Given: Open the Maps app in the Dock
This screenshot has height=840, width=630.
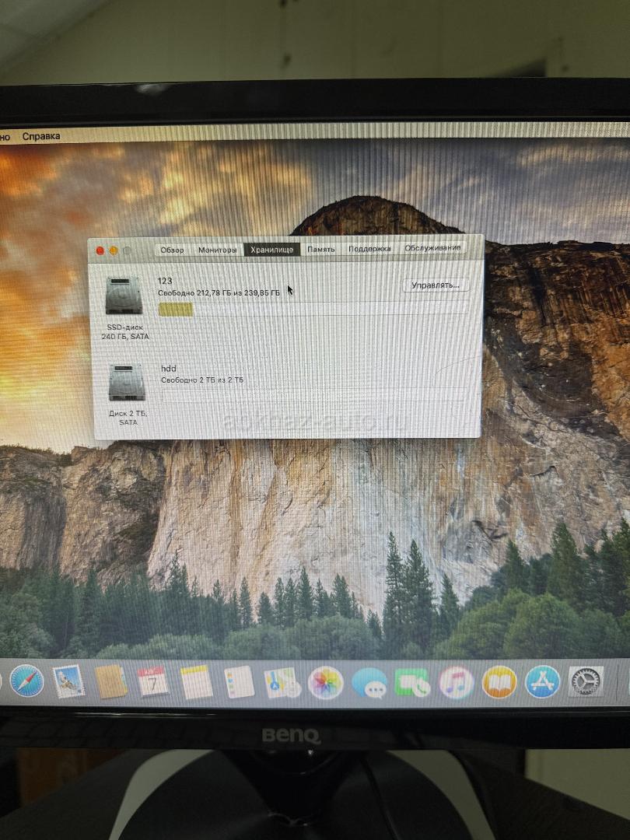Looking at the screenshot, I should 282,683.
